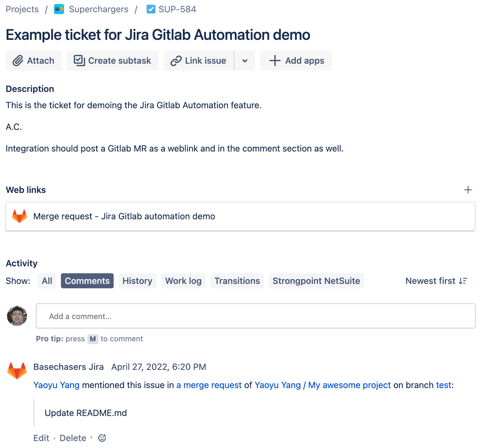Expand the dropdown next to Link issue
This screenshot has width=481, height=448.
tap(245, 61)
